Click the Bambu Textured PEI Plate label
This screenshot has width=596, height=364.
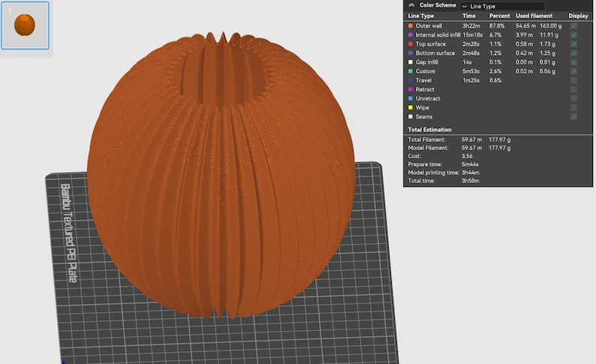point(68,233)
